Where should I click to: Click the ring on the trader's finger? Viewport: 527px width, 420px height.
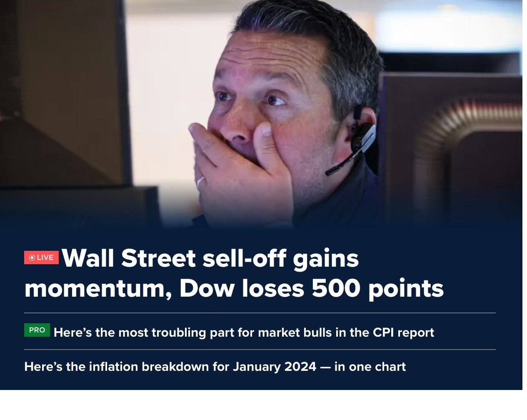200,182
